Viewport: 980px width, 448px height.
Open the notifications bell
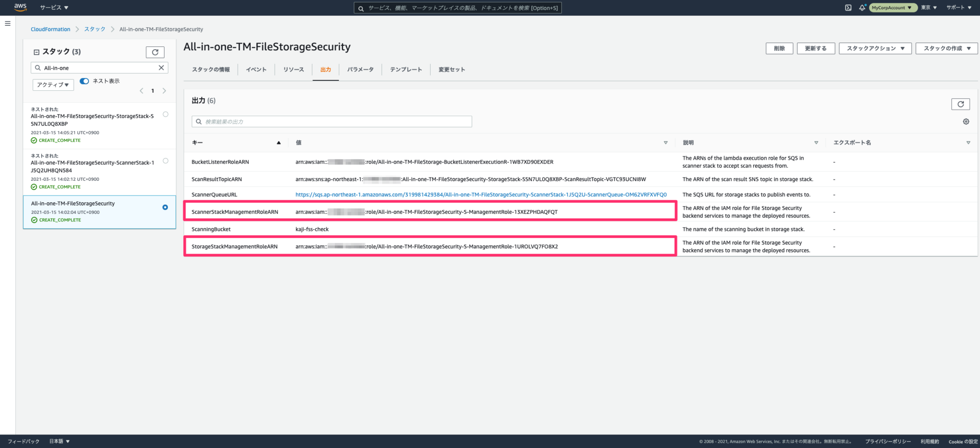pyautogui.click(x=862, y=7)
